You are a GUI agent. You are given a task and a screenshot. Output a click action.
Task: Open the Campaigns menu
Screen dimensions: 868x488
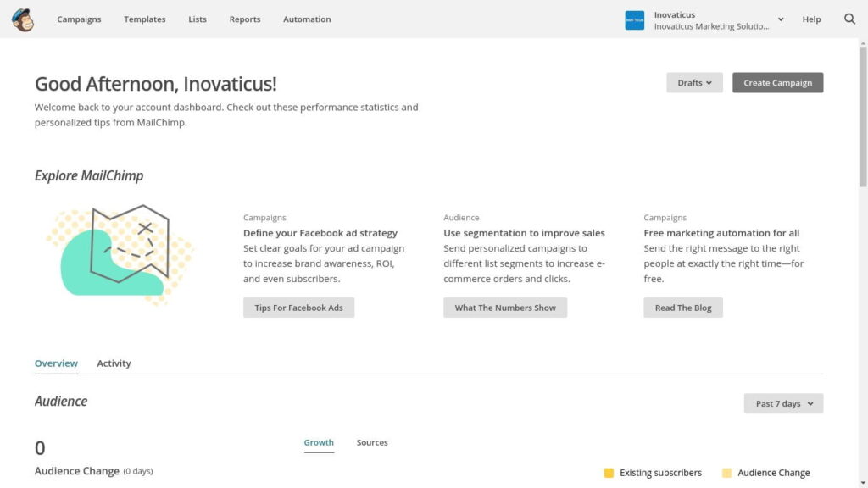(79, 19)
